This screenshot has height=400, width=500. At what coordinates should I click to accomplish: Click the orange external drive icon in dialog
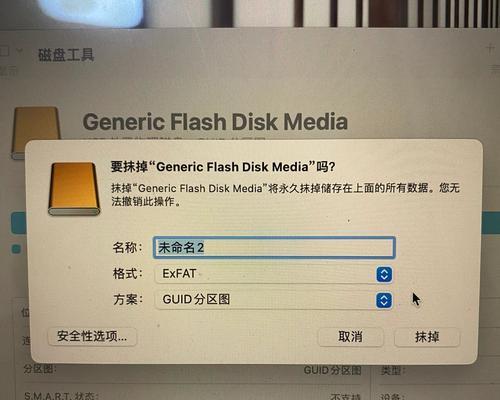[74, 189]
